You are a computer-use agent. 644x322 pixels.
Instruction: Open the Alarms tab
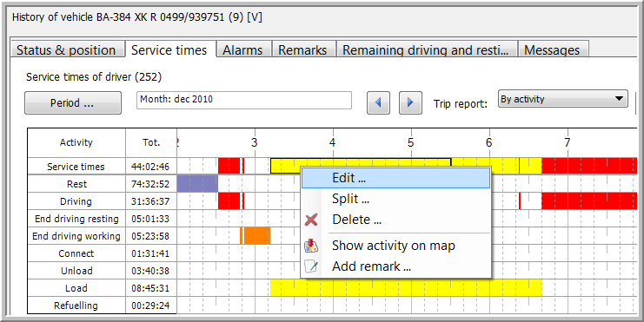pyautogui.click(x=242, y=49)
